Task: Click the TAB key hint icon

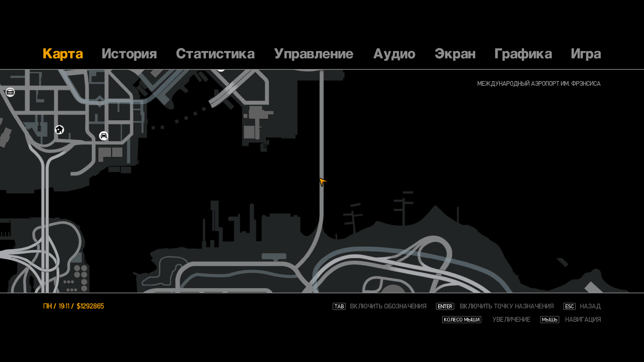Action: [x=339, y=306]
